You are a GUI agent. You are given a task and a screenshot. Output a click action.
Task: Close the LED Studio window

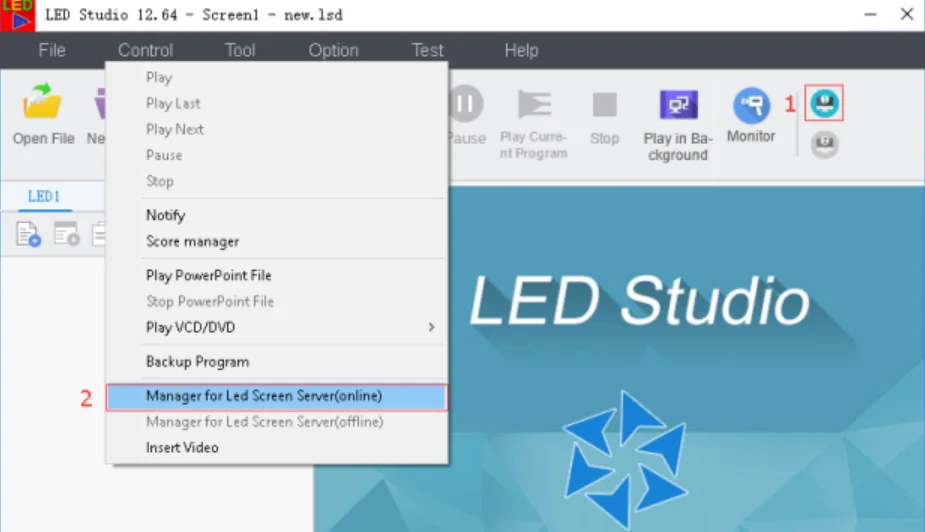(907, 14)
